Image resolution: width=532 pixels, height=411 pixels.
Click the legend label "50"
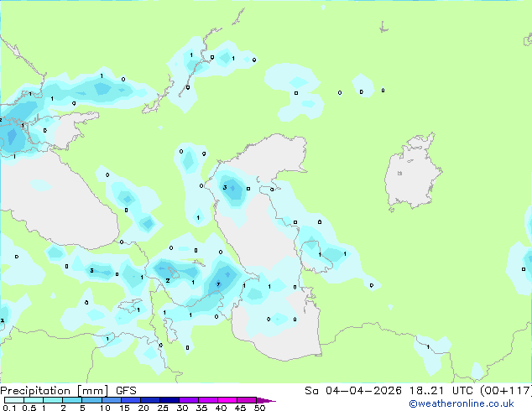(259, 408)
